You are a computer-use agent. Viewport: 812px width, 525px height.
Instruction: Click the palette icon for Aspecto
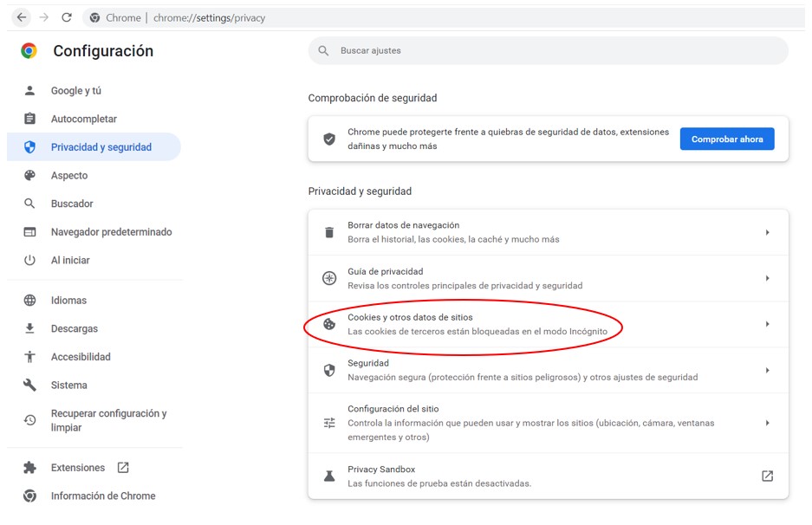pos(29,175)
